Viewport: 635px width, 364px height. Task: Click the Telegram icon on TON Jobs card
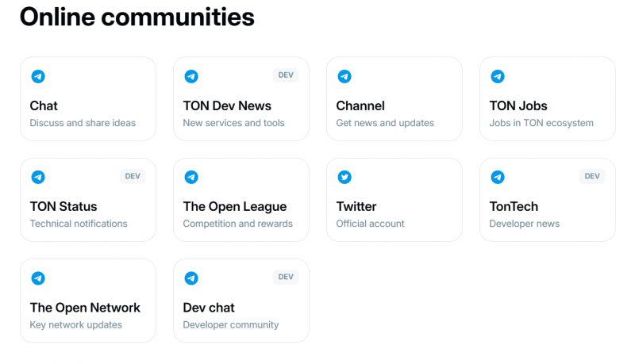[498, 76]
